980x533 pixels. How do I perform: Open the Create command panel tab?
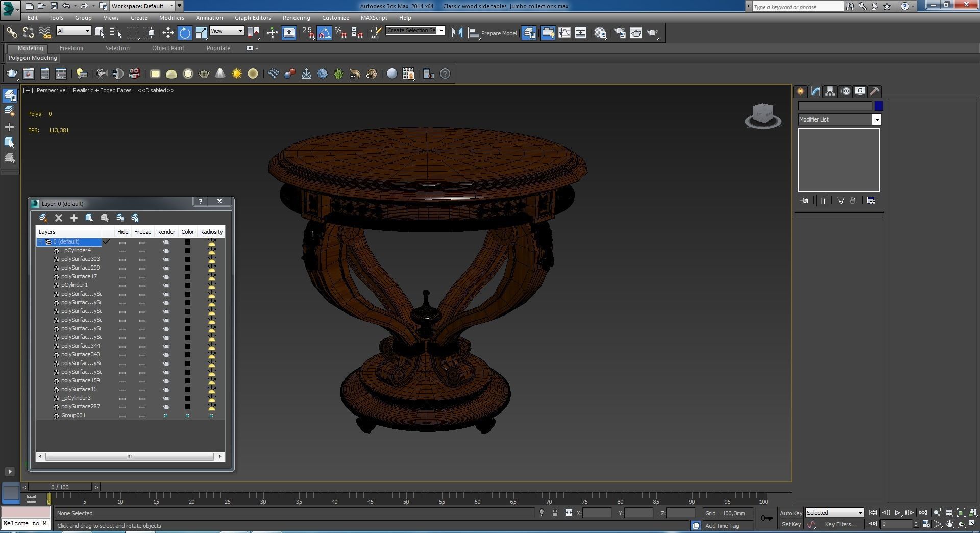pyautogui.click(x=800, y=91)
